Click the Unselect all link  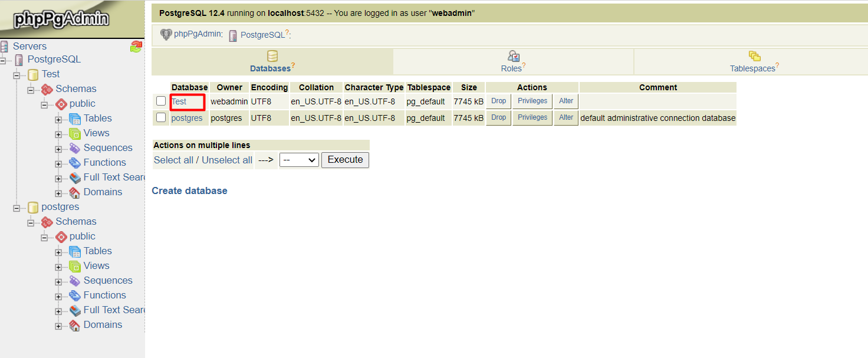point(227,160)
